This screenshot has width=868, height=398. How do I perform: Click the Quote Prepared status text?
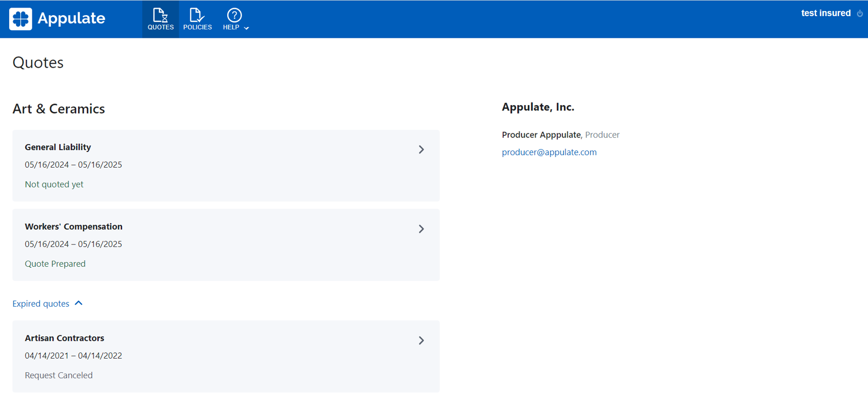pyautogui.click(x=55, y=264)
